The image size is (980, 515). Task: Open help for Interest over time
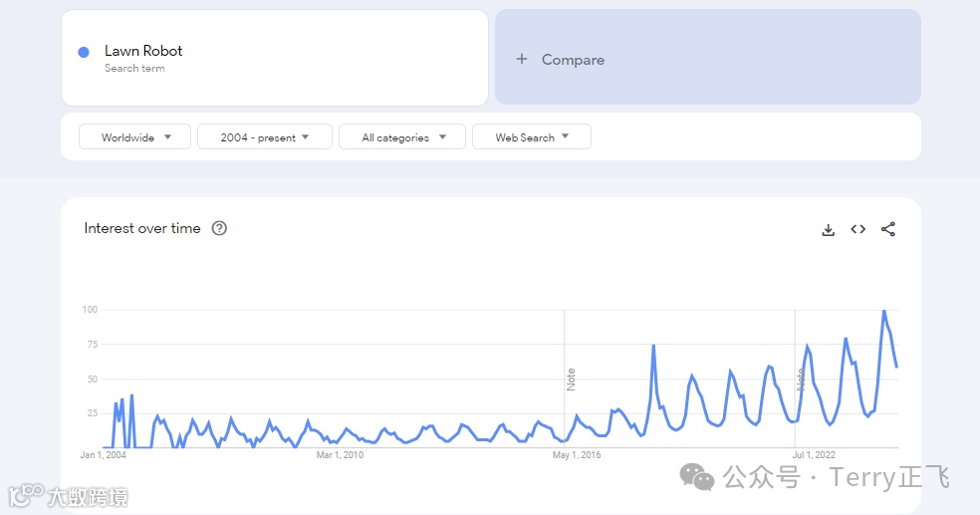click(x=219, y=228)
